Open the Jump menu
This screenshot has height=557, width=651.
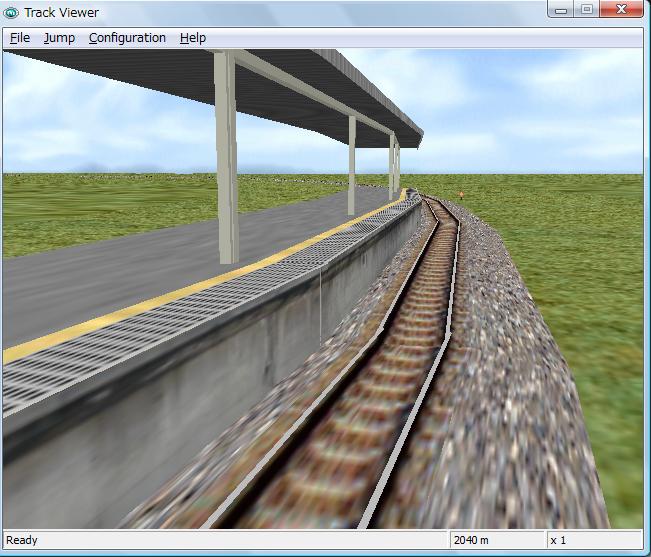tap(59, 38)
